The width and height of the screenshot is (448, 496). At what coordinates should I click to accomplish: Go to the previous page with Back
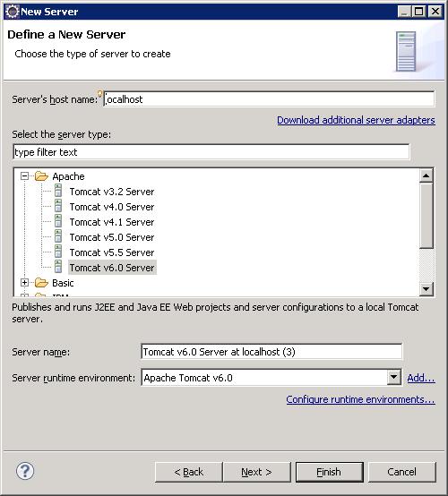pos(189,472)
